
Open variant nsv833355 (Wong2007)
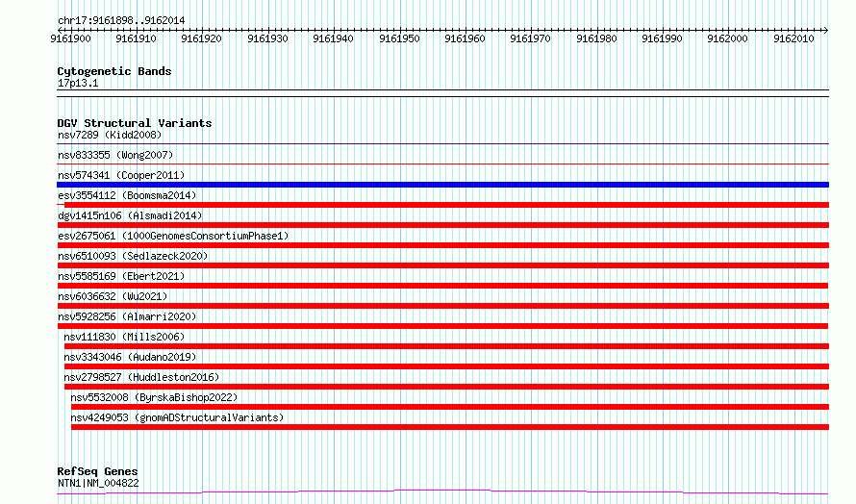click(115, 155)
